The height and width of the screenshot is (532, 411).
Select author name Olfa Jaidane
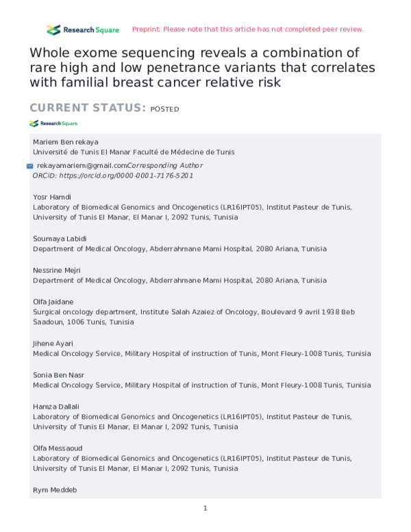[x=54, y=302]
